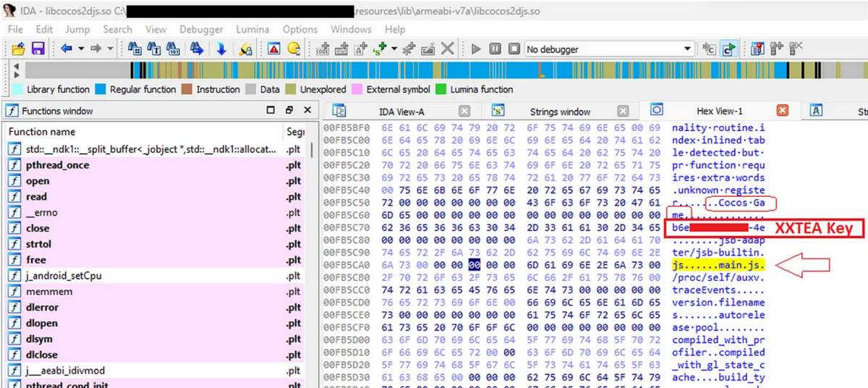Close the Hex View-1 tab
Viewport: 868px width, 388px height.
(x=782, y=111)
